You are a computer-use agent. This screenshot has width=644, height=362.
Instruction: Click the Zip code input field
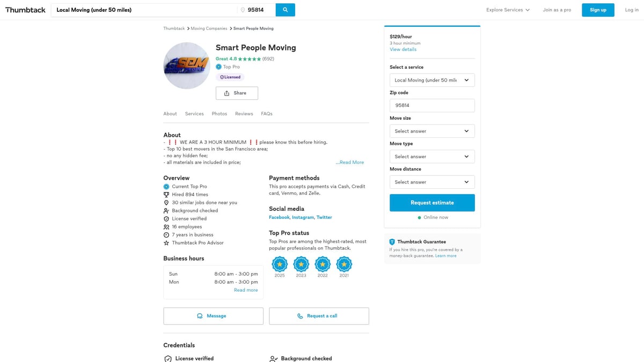click(432, 106)
